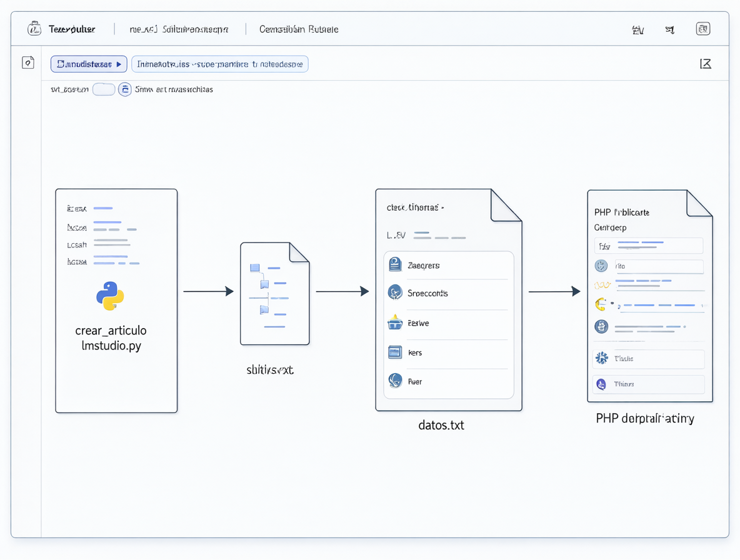Click the Sroeccontis row icon in datos.txt
This screenshot has height=560, width=740.
[395, 292]
